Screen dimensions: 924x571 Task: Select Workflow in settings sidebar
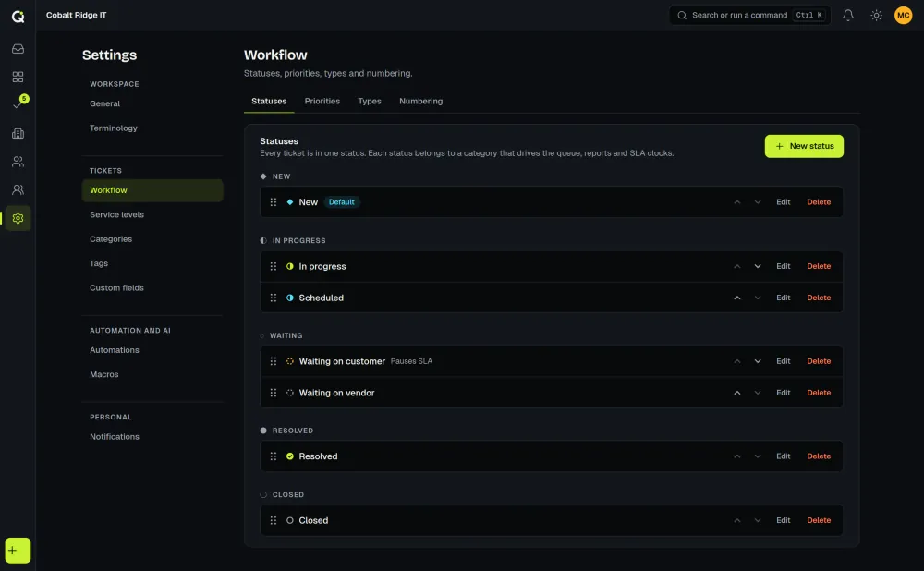tap(152, 190)
